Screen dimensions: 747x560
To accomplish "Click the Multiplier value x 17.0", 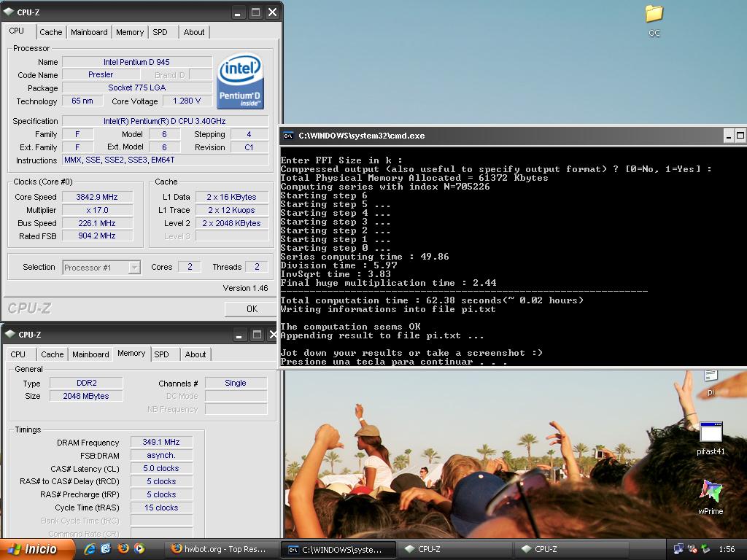I will (x=97, y=210).
